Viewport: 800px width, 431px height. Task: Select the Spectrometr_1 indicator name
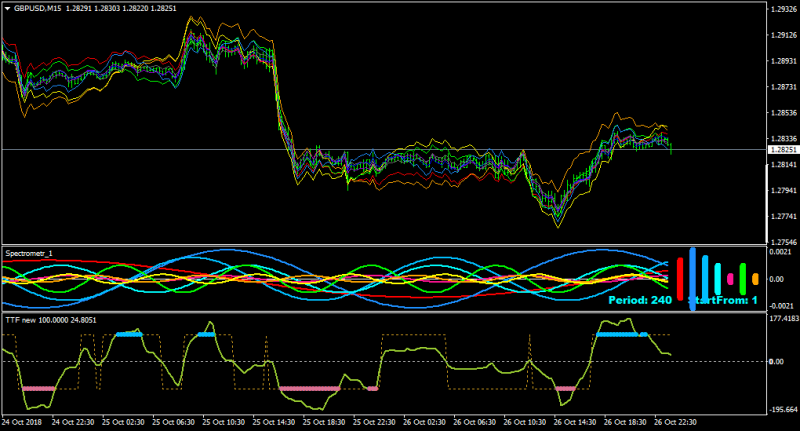tap(29, 253)
